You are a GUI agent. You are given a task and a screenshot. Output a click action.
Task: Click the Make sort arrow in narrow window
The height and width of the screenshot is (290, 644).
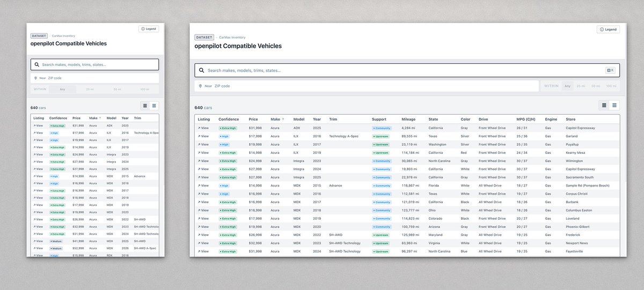(100, 118)
